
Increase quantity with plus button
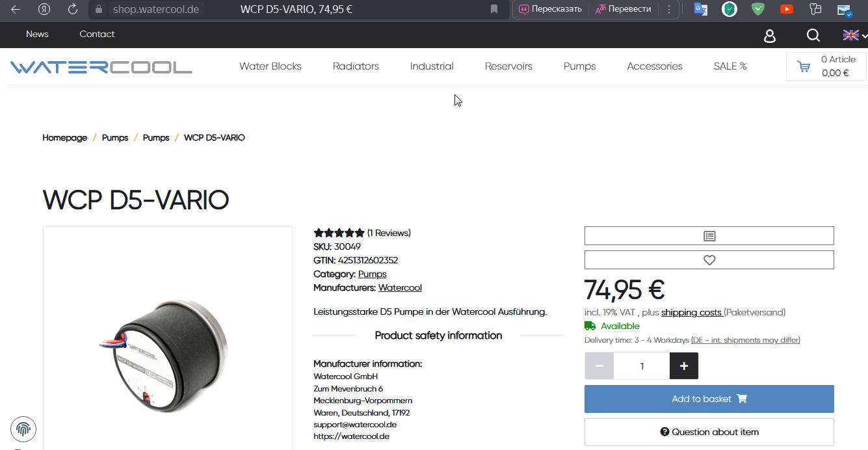coord(683,366)
